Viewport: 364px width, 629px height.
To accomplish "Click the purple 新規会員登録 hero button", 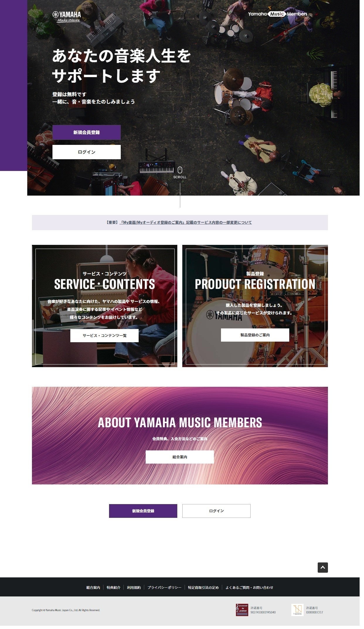I will (x=86, y=132).
